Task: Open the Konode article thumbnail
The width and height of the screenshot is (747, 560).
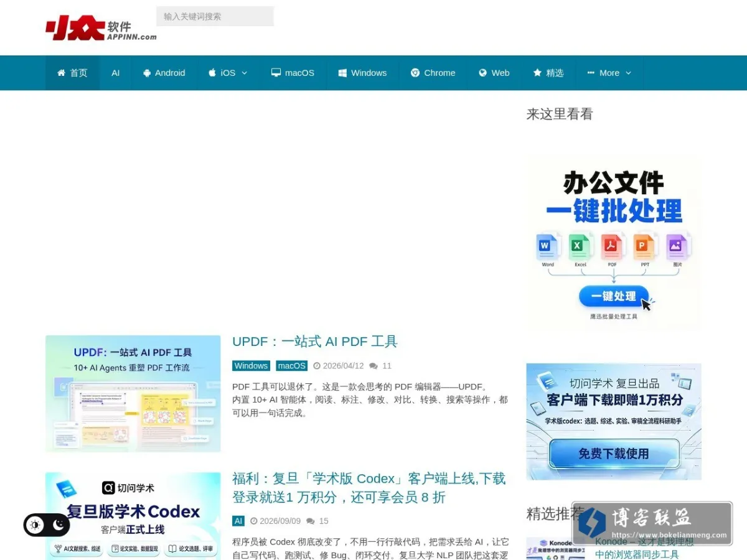Action: [x=555, y=549]
